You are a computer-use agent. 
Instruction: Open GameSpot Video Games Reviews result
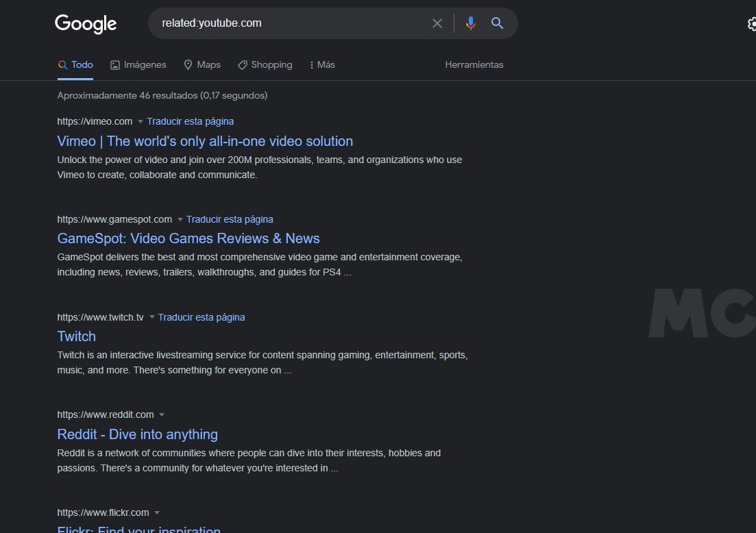click(x=188, y=238)
